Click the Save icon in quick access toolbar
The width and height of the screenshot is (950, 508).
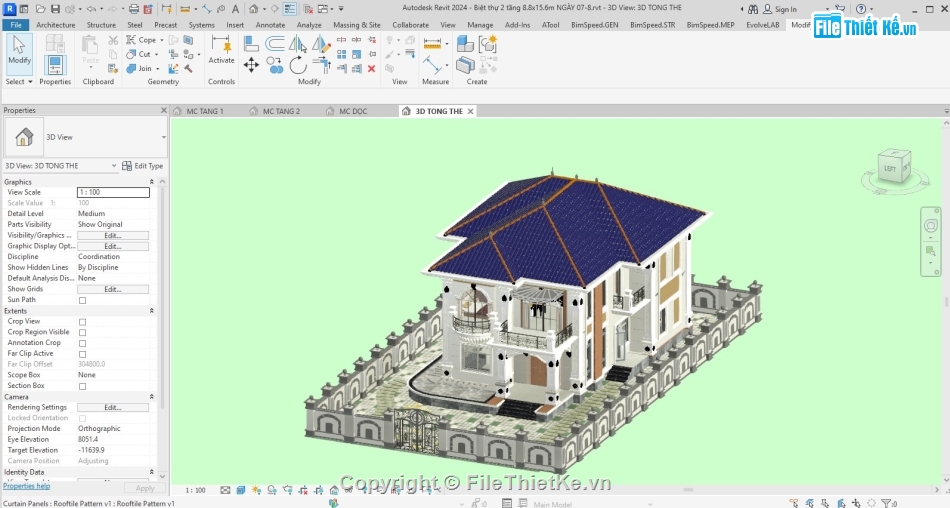click(x=55, y=9)
